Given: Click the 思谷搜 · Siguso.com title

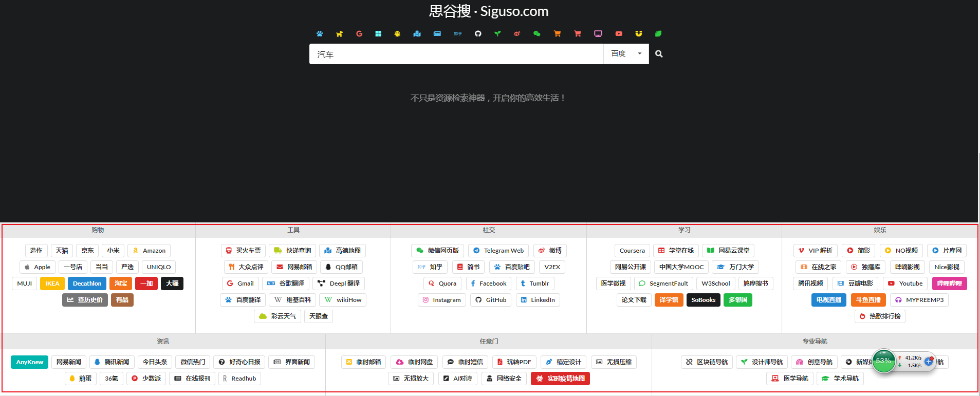Looking at the screenshot, I should tap(489, 11).
